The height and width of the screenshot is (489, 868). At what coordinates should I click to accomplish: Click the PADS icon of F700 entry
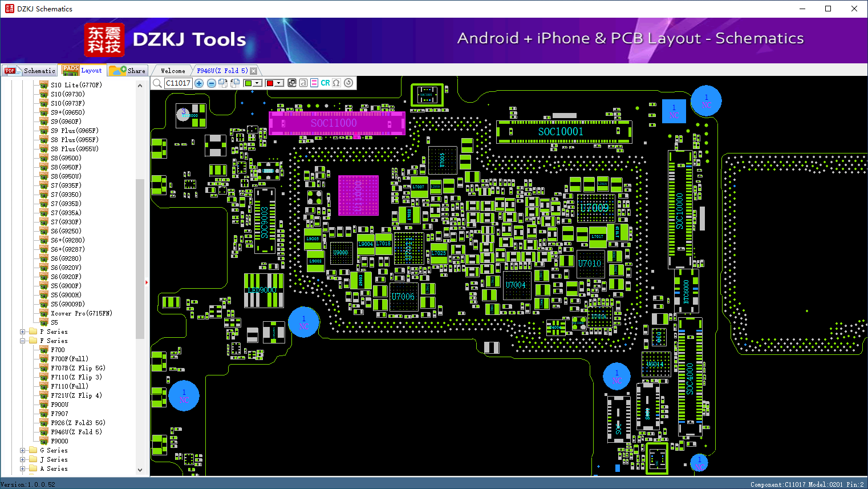click(44, 350)
